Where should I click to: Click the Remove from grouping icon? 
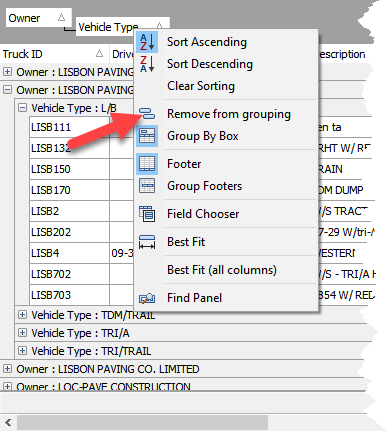coord(147,114)
